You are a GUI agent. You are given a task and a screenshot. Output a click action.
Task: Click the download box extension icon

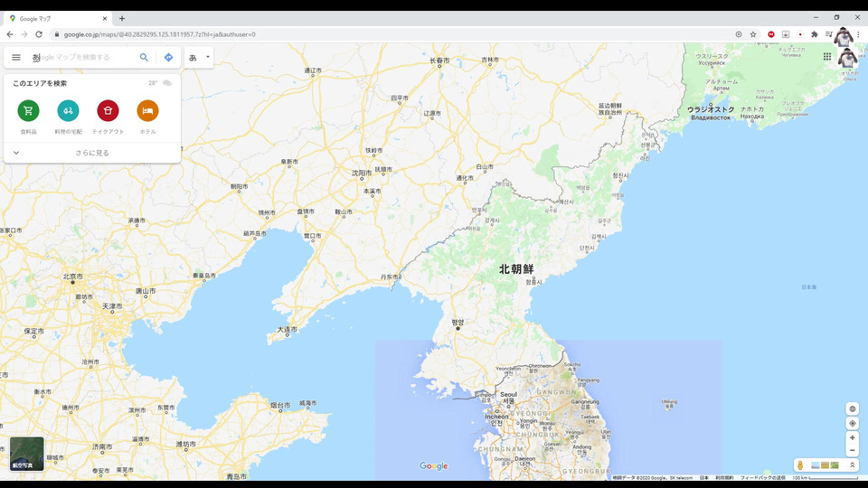pos(786,34)
